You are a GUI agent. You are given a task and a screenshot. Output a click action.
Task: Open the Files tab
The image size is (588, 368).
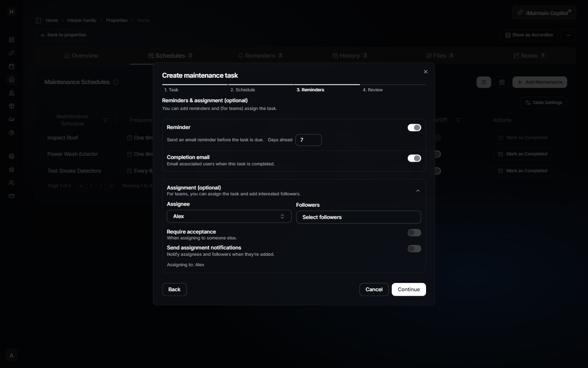(x=439, y=55)
